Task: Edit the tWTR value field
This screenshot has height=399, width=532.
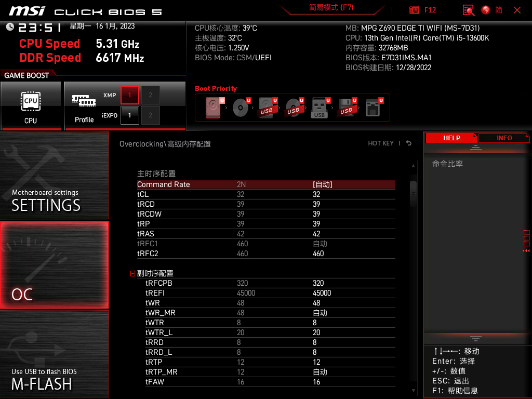Action: (314, 323)
